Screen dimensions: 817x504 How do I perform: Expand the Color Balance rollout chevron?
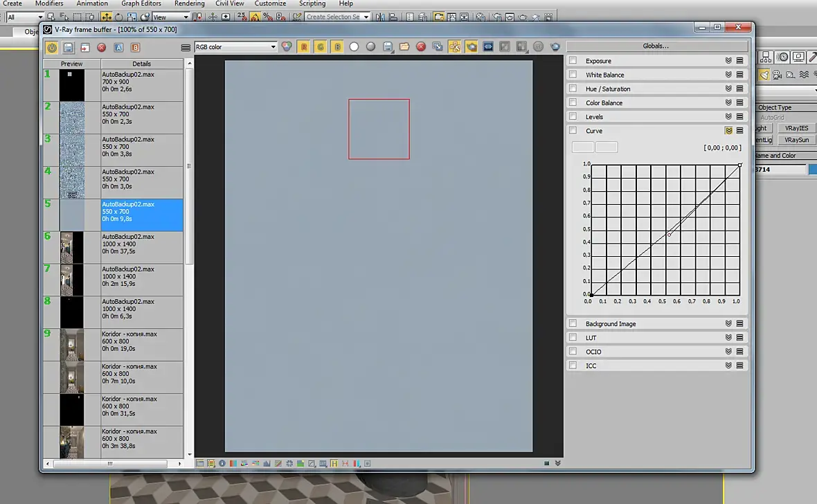point(728,102)
